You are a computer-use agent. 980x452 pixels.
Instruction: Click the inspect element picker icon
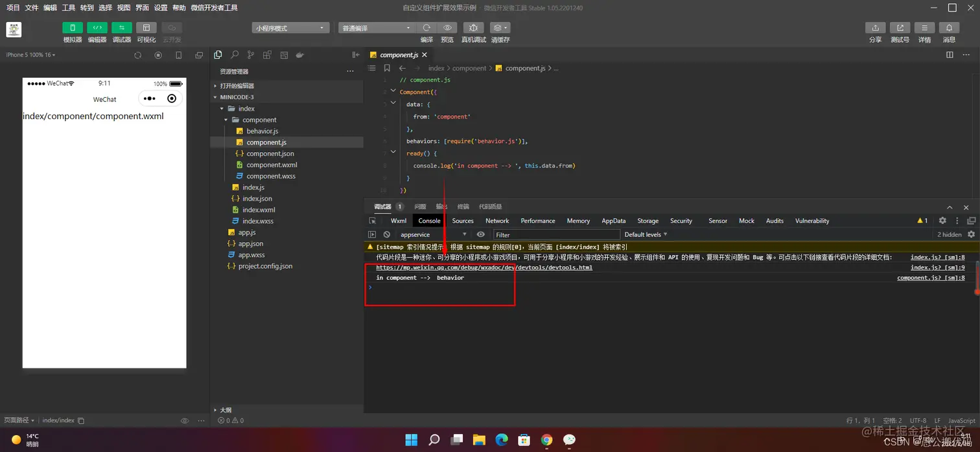(x=373, y=221)
